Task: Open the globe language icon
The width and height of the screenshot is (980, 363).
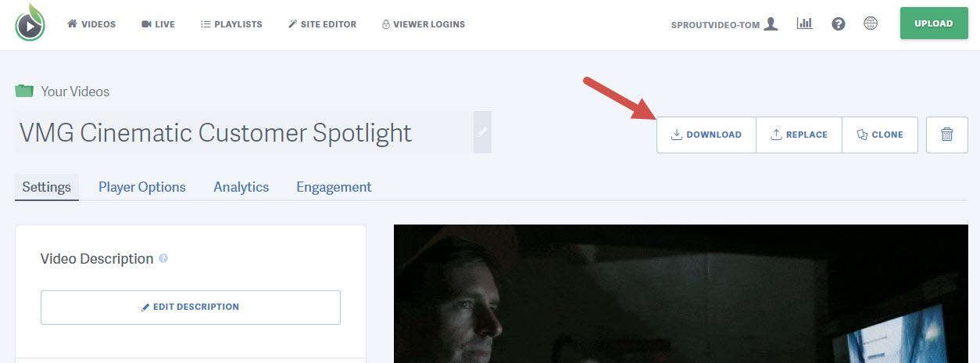Action: click(871, 23)
